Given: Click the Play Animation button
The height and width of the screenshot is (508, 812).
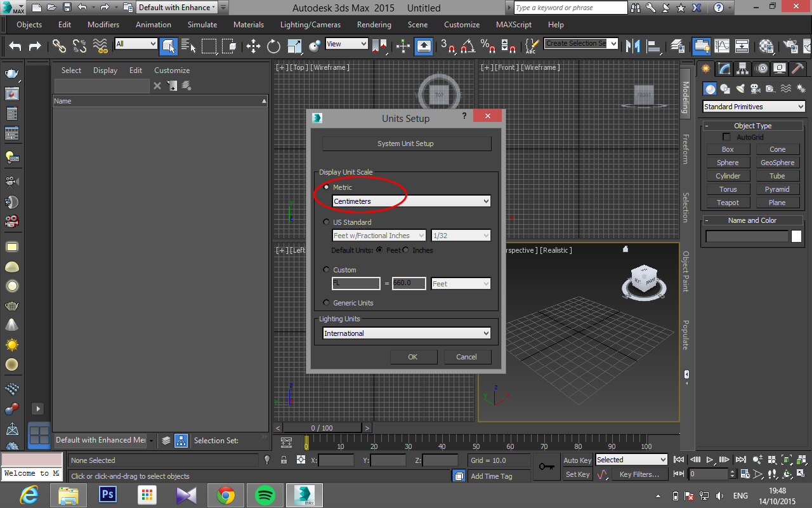Looking at the screenshot, I should pos(710,460).
